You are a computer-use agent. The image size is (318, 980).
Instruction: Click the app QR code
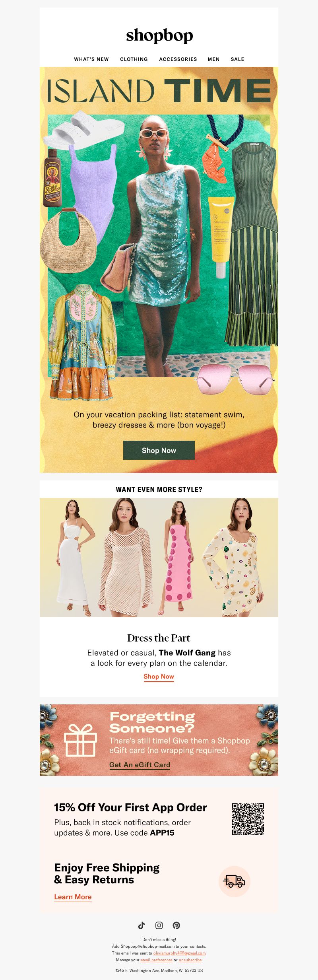248,819
